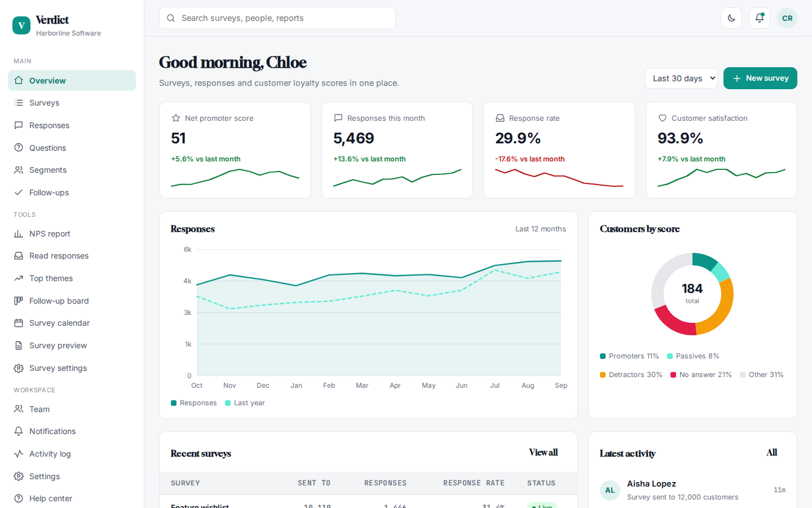The image size is (812, 508).
Task: Click the Top themes trending icon
Action: coord(19,278)
